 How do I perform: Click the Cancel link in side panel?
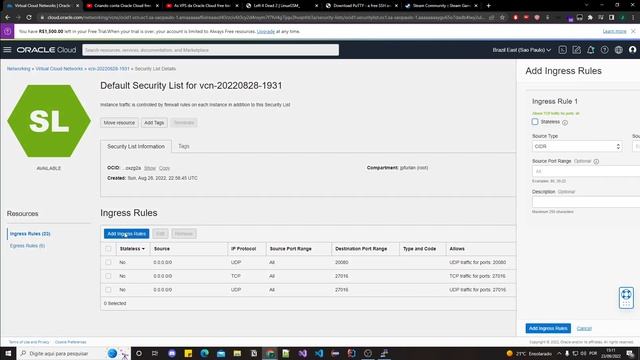click(584, 328)
